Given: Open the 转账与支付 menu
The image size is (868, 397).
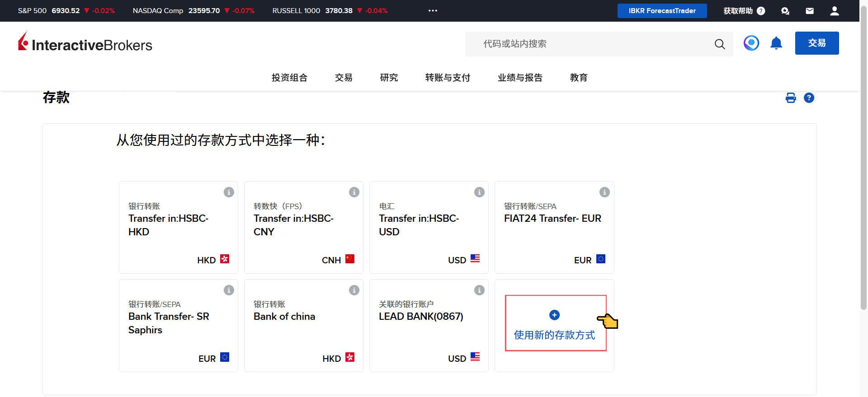Looking at the screenshot, I should point(448,78).
